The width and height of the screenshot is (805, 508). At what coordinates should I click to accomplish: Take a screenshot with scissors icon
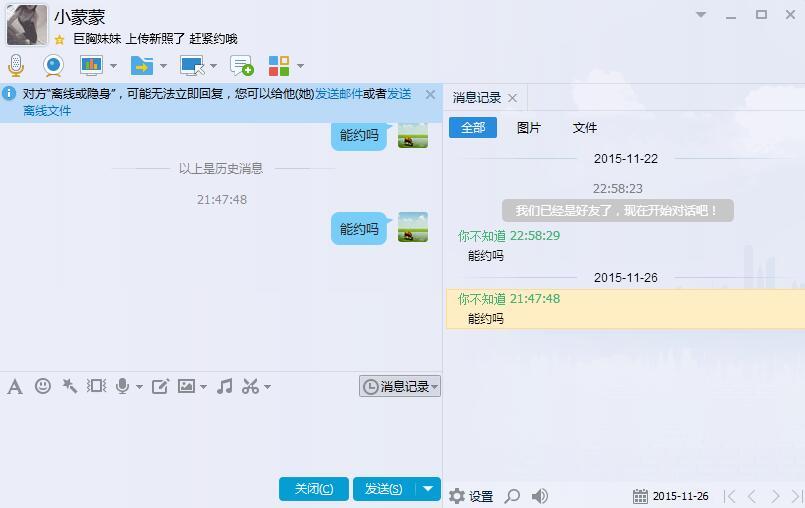point(251,386)
